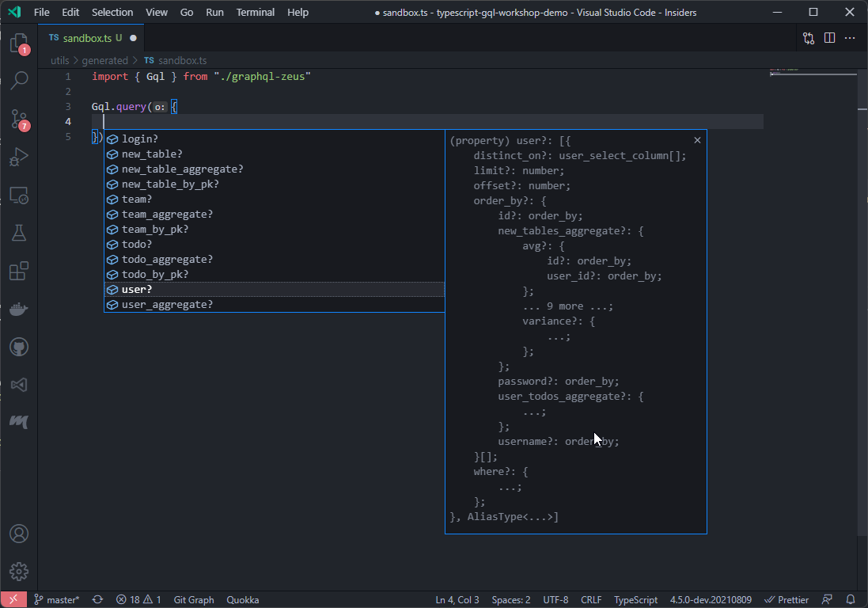This screenshot has width=868, height=608.
Task: Split the editor right
Action: tap(829, 38)
